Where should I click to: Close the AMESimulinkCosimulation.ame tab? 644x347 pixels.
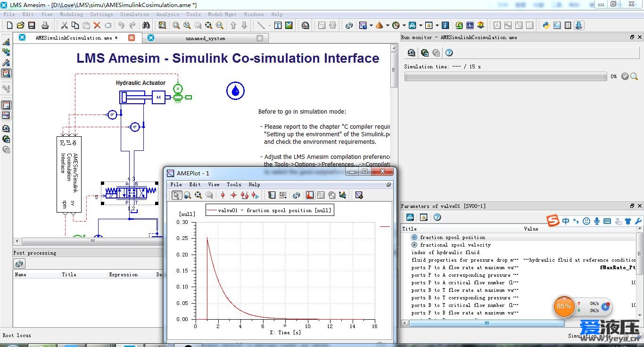[132, 38]
